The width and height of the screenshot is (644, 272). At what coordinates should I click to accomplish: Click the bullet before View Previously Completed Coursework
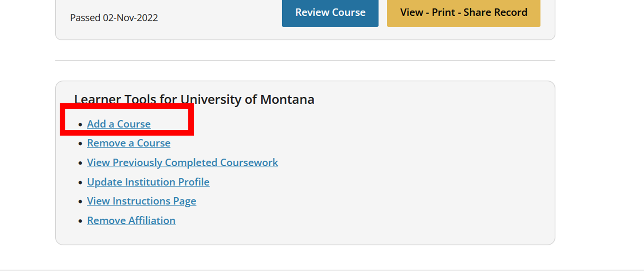click(80, 163)
